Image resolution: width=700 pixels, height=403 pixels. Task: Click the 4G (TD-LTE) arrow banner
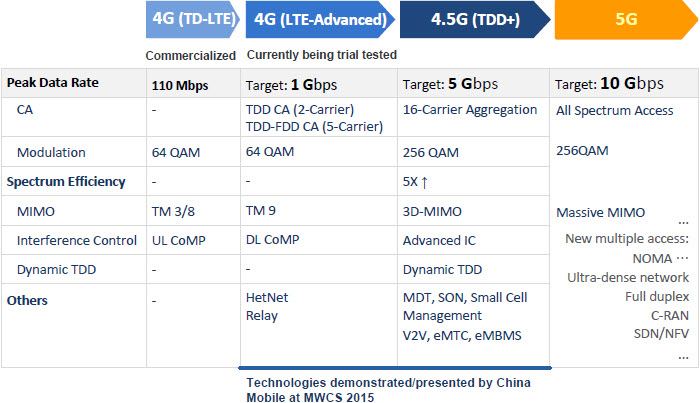click(x=193, y=19)
